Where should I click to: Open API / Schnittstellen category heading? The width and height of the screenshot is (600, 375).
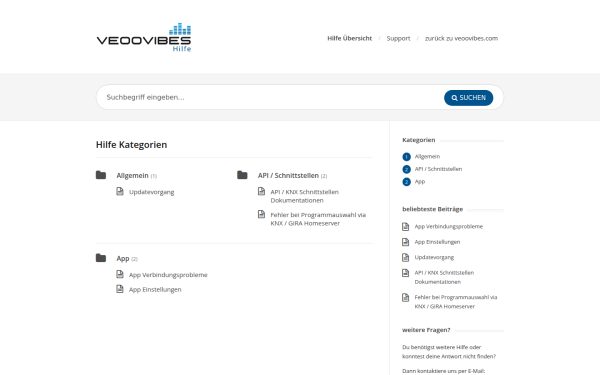(x=288, y=175)
